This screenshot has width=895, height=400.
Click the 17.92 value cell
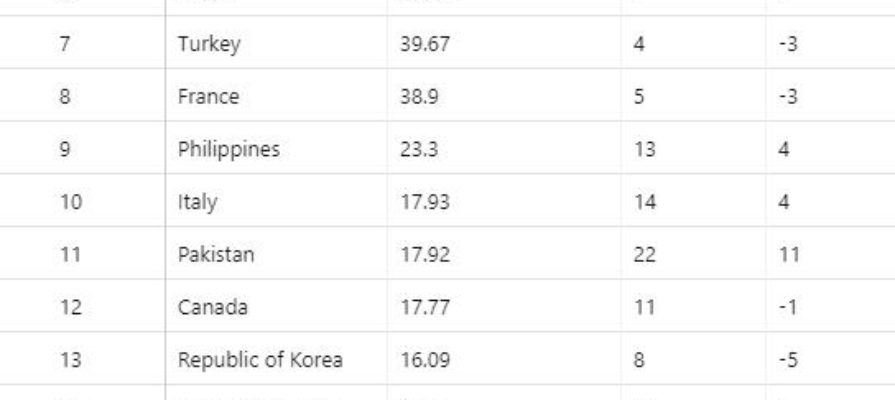click(504, 253)
